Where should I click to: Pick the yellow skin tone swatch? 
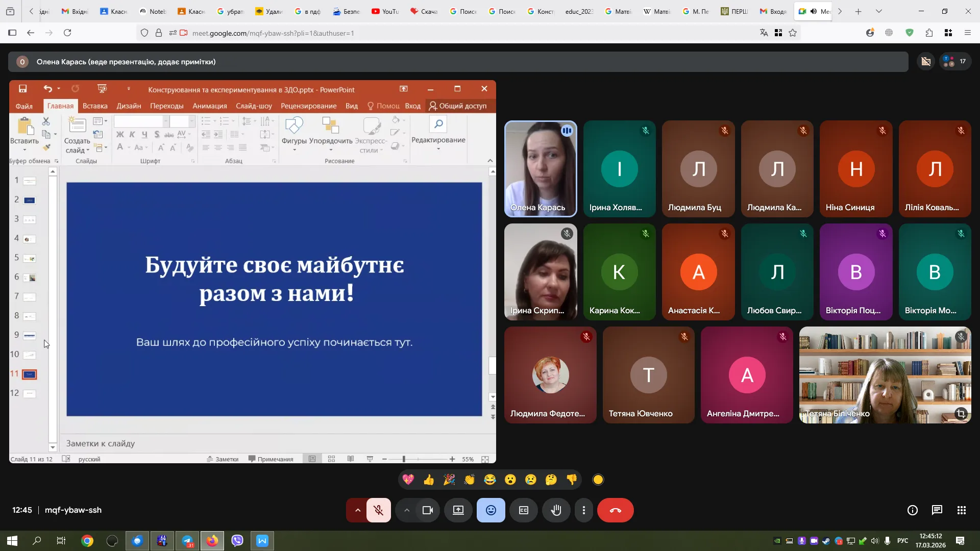point(598,480)
